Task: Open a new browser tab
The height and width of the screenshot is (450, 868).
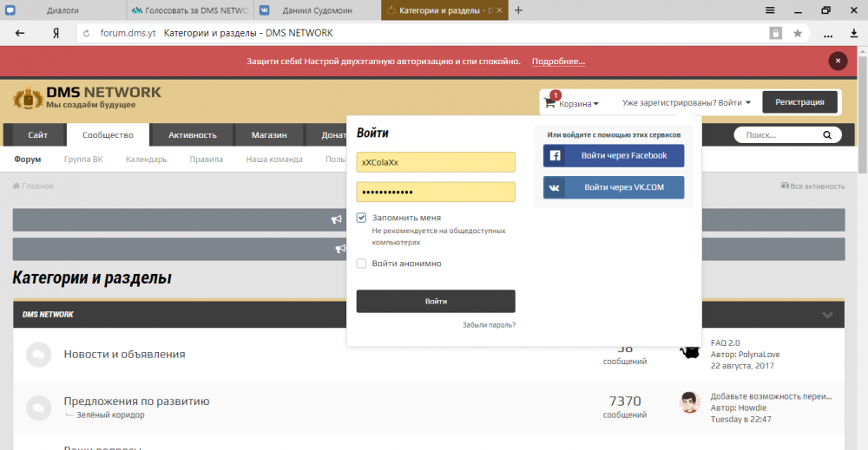Action: [x=518, y=10]
